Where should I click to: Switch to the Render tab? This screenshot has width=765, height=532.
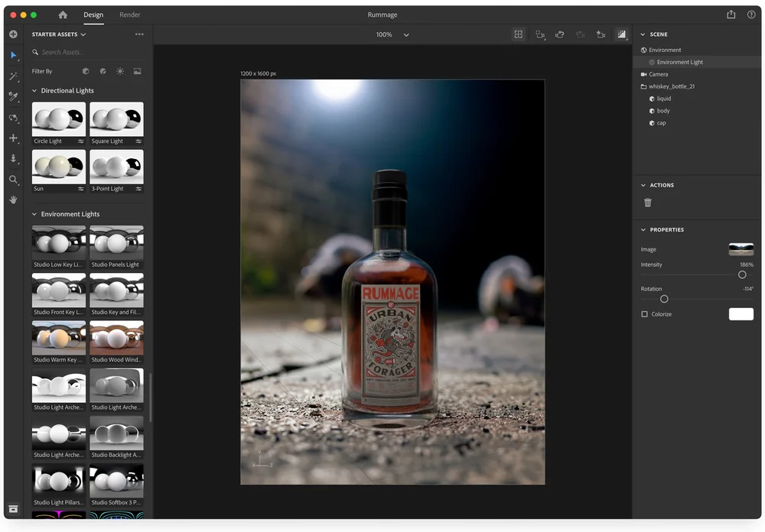pyautogui.click(x=130, y=15)
